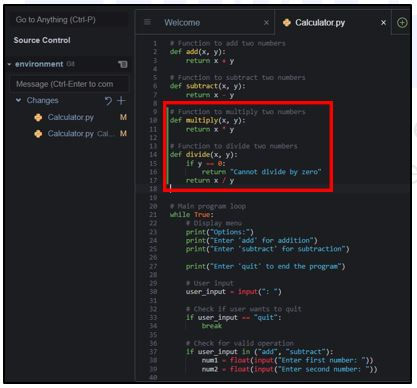Click the "Cannot divide by zero" string
Image resolution: width=417 pixels, height=388 pixels.
276,172
